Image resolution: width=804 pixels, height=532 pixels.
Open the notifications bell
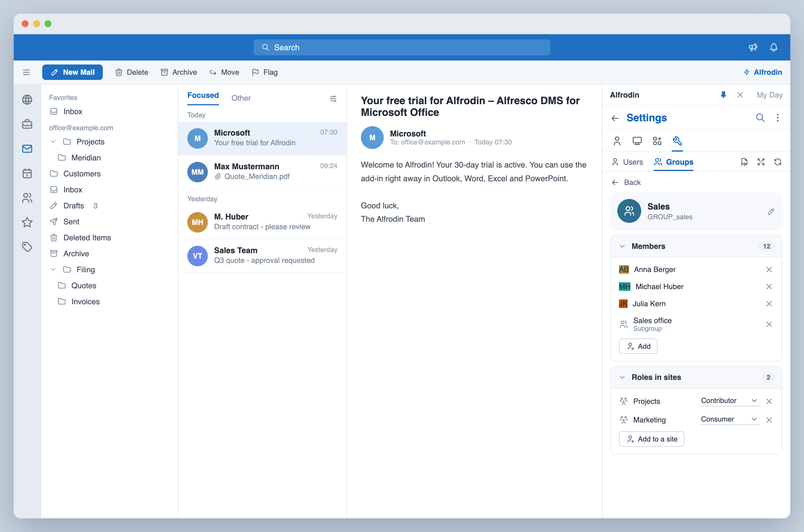773,47
